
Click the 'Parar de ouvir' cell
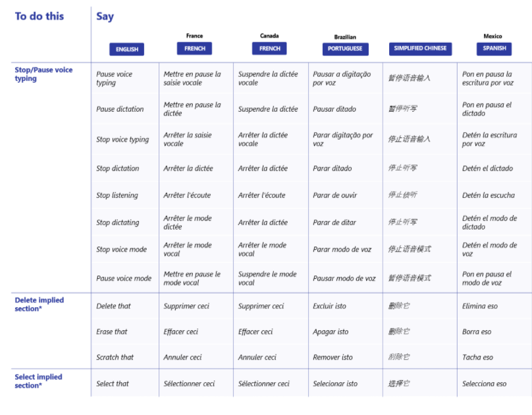click(336, 195)
